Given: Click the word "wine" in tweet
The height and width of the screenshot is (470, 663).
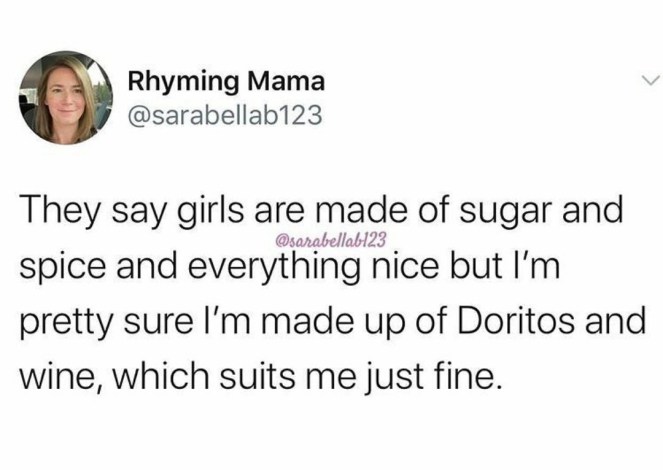Looking at the screenshot, I should point(46,380).
